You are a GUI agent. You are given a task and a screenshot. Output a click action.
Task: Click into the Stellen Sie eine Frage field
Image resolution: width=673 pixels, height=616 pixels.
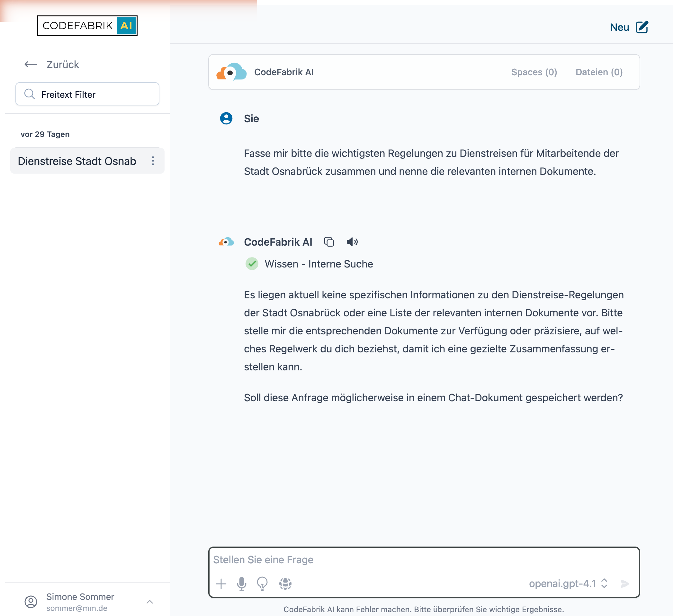click(424, 559)
